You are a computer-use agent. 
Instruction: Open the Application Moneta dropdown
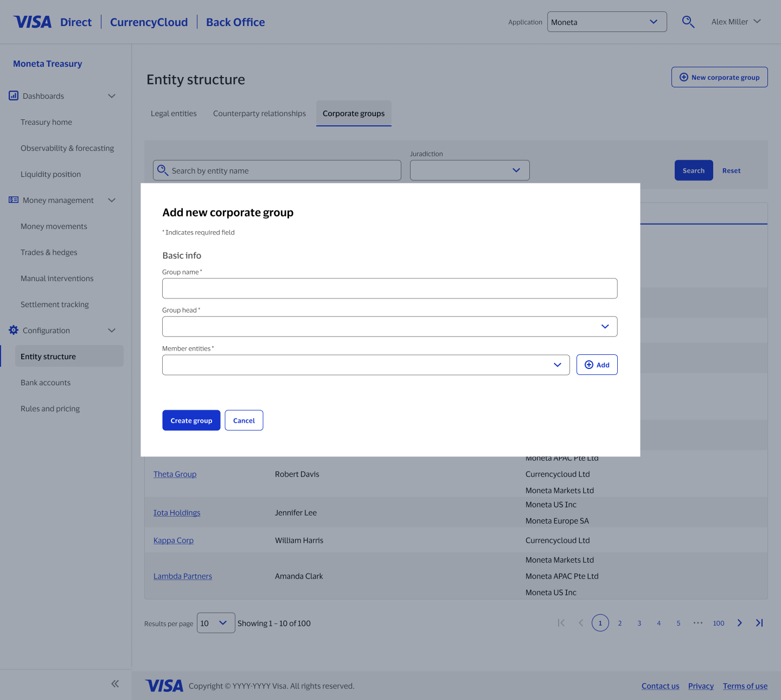[607, 22]
